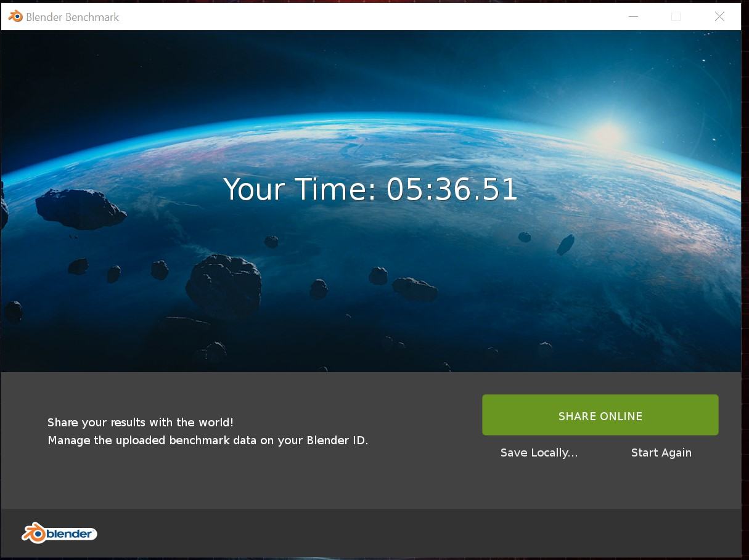Click the SHARE ONLINE button
Viewport: 749px width, 560px height.
(600, 415)
